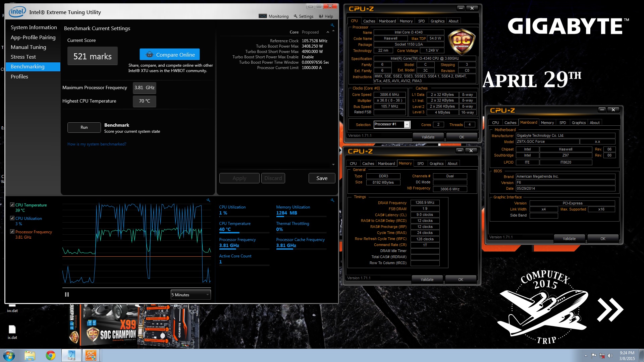Viewport: 644px width, 362px height.
Task: Click wrench icon above Core Proposed panel
Action: [x=332, y=25]
